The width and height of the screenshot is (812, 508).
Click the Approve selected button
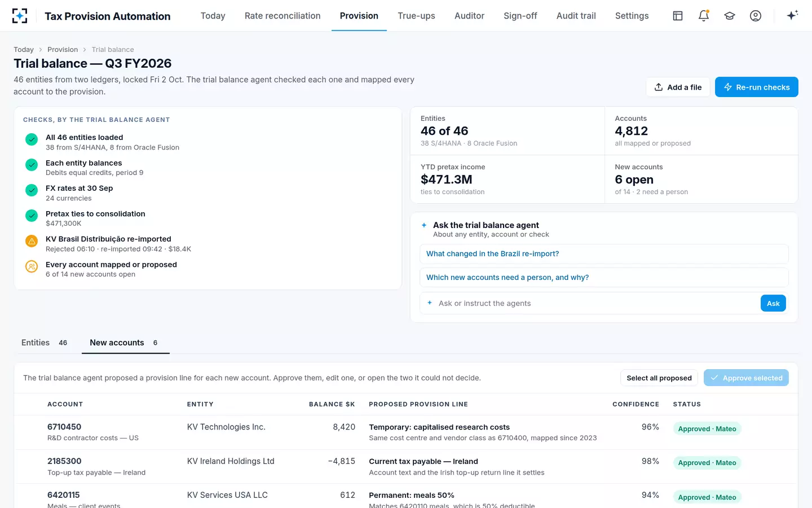click(746, 378)
